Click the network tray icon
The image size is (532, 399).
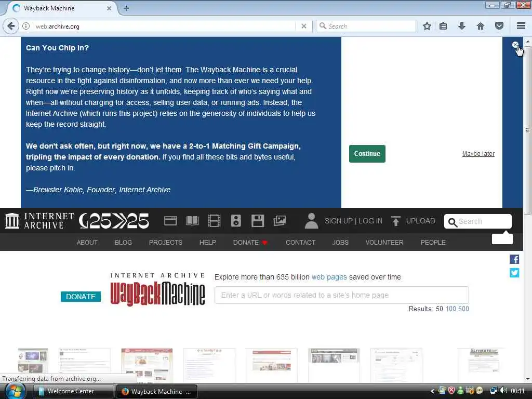[x=494, y=391]
